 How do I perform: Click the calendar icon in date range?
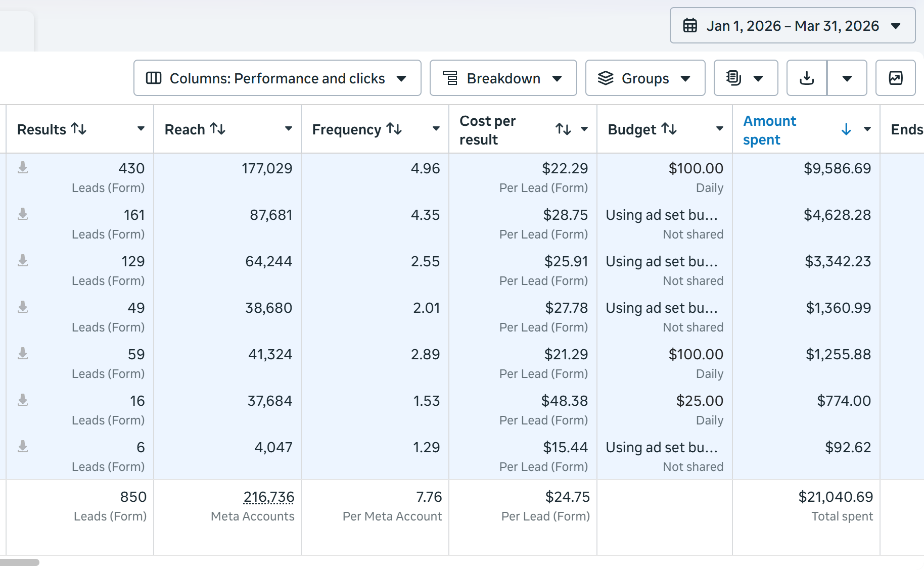(x=690, y=25)
